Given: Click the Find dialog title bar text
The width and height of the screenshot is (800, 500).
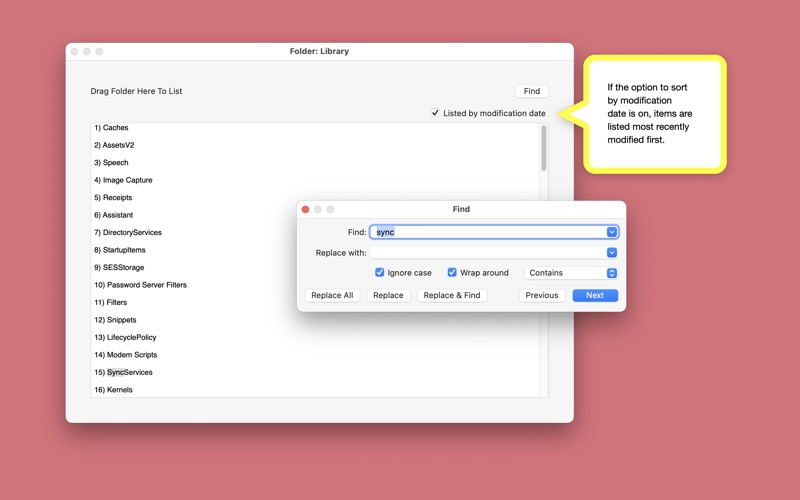Looking at the screenshot, I should click(461, 209).
